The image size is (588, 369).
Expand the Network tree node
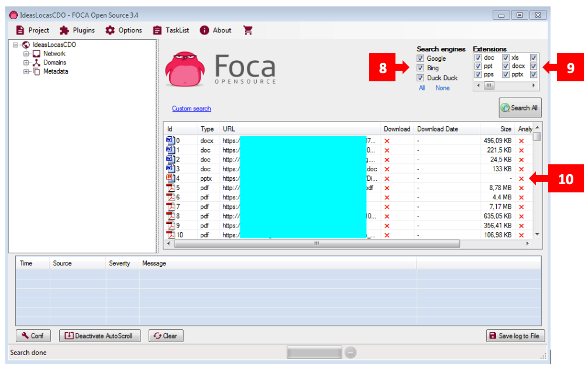pos(26,54)
